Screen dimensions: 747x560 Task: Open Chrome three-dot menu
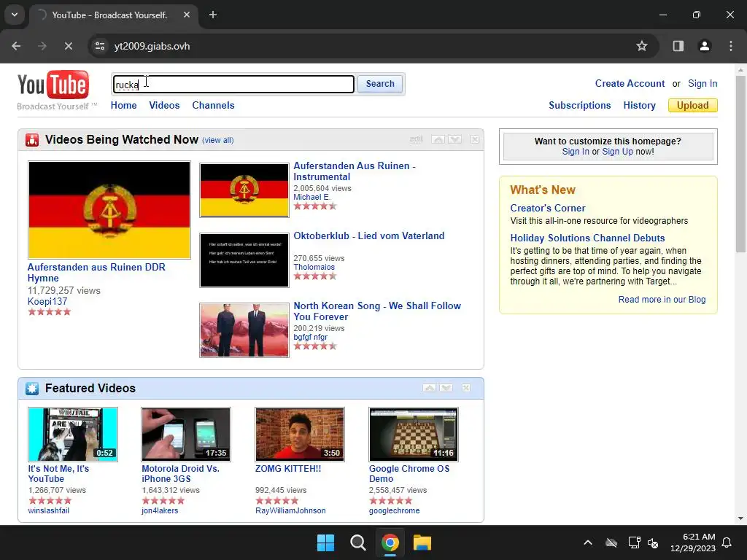tap(731, 46)
